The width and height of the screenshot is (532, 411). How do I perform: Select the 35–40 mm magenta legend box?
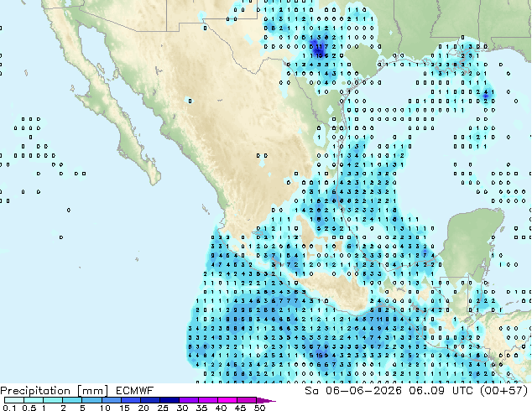(x=208, y=400)
